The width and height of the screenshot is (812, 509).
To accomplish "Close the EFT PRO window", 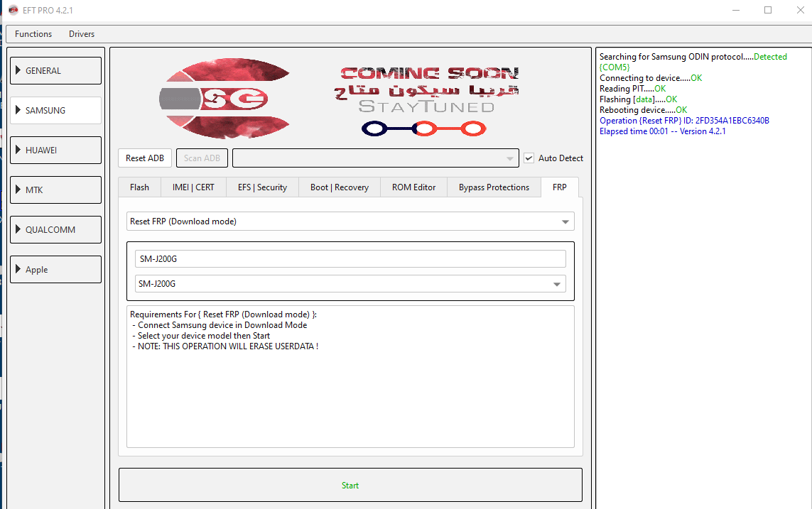I will (800, 11).
